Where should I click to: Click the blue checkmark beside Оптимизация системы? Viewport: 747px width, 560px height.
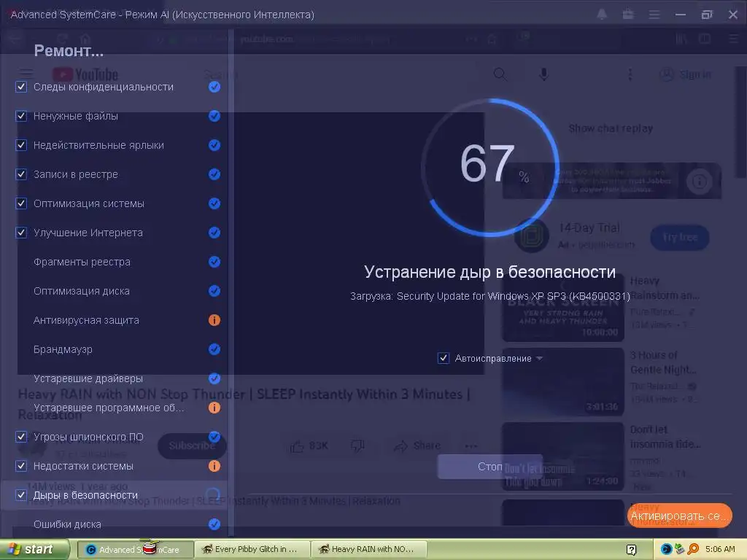[214, 203]
